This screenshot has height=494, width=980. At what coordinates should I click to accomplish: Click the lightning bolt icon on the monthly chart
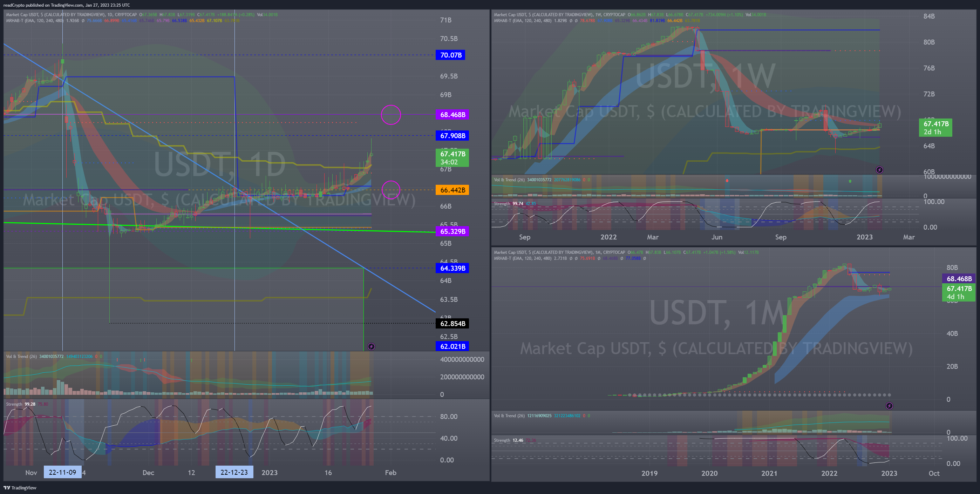point(889,406)
